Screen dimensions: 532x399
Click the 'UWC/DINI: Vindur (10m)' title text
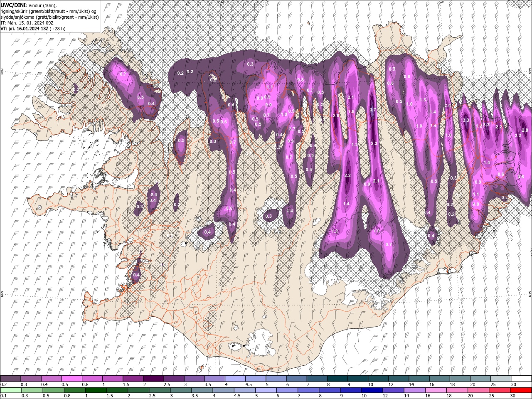click(x=29, y=5)
